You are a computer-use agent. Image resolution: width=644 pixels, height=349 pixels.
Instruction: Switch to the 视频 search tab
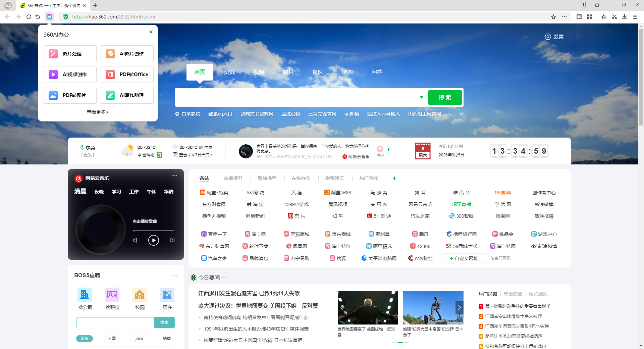click(259, 72)
